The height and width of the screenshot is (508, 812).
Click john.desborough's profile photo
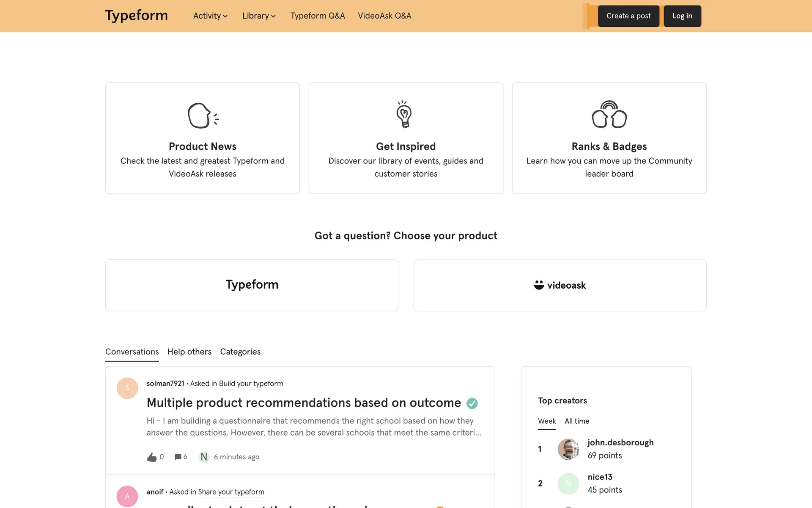[568, 449]
